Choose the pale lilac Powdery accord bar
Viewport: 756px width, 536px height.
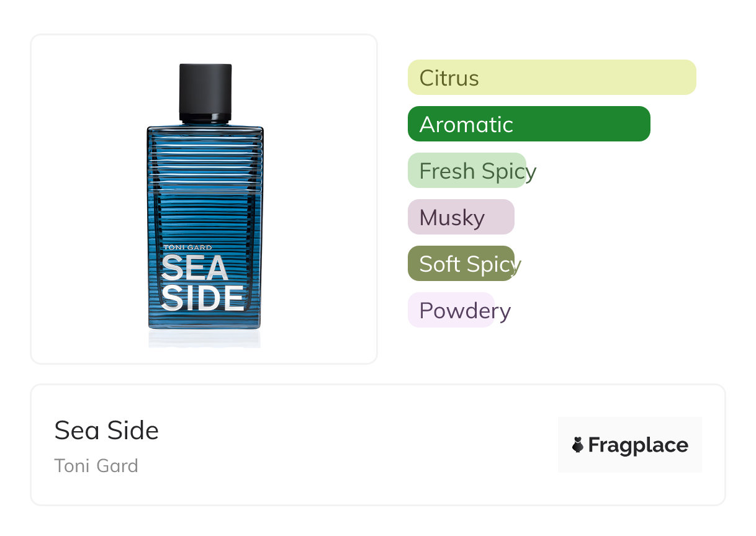click(451, 310)
